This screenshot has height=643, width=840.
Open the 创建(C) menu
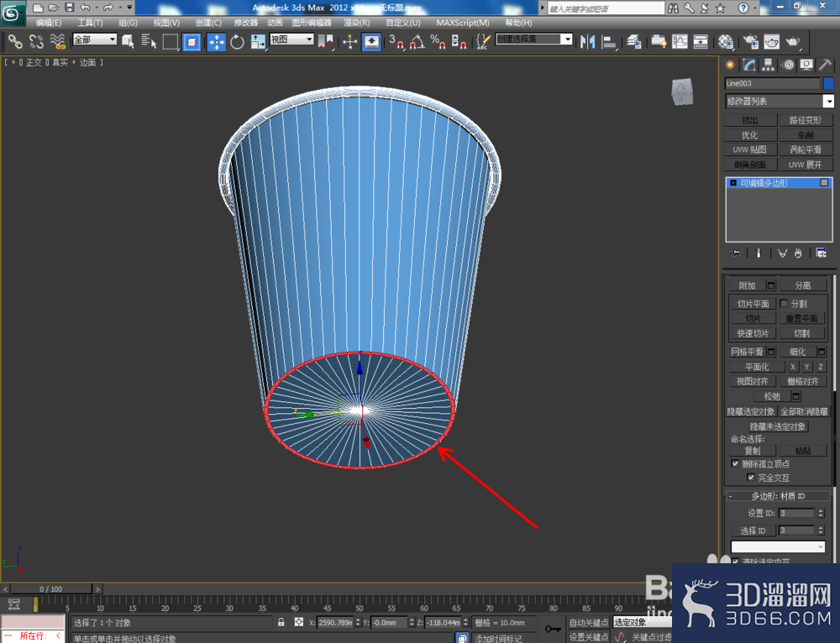(x=207, y=23)
